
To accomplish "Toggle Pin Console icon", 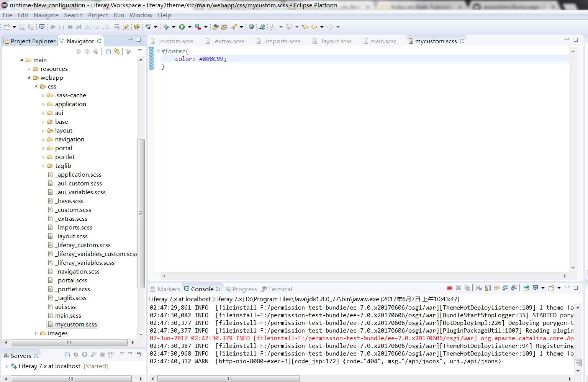I will (x=526, y=288).
